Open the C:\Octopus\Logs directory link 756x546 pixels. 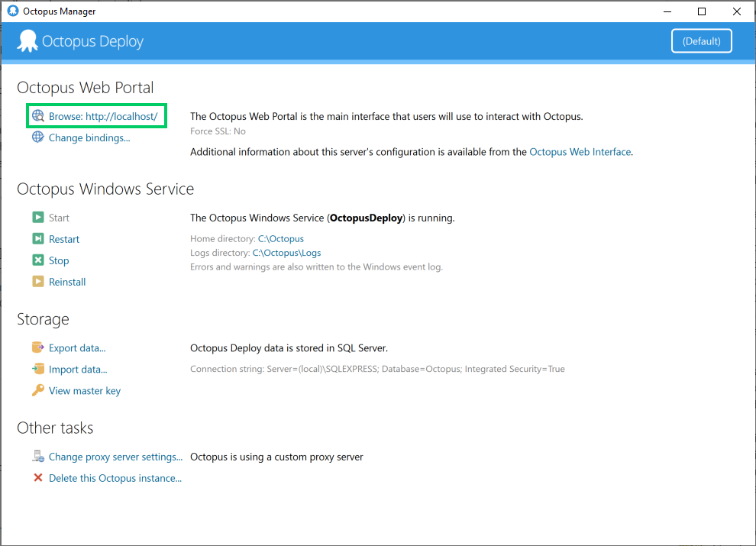click(286, 253)
